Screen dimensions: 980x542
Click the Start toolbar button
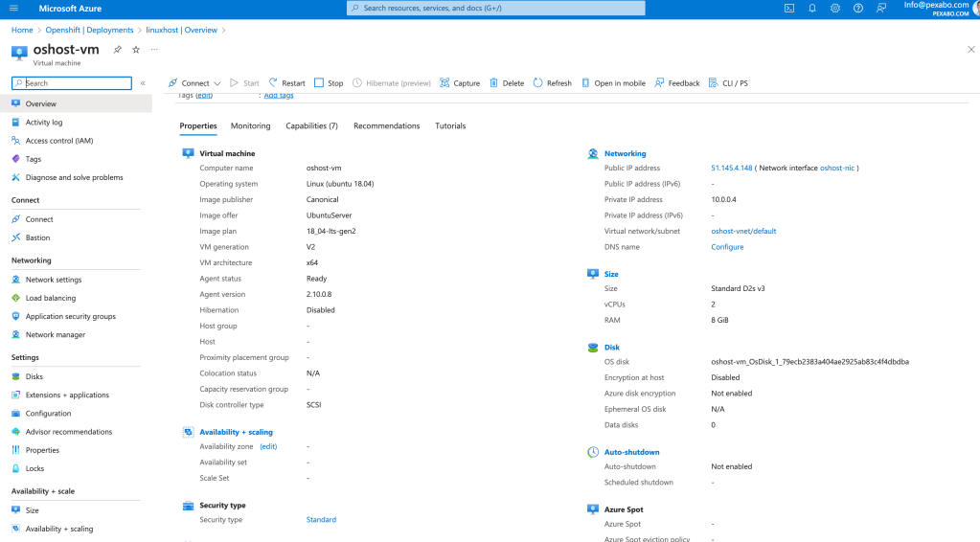coord(244,83)
